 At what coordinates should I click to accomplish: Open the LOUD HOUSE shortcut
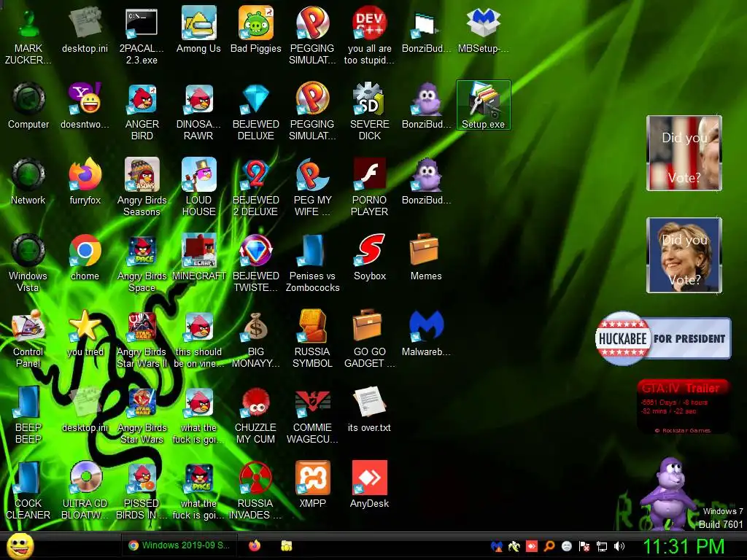tap(198, 187)
